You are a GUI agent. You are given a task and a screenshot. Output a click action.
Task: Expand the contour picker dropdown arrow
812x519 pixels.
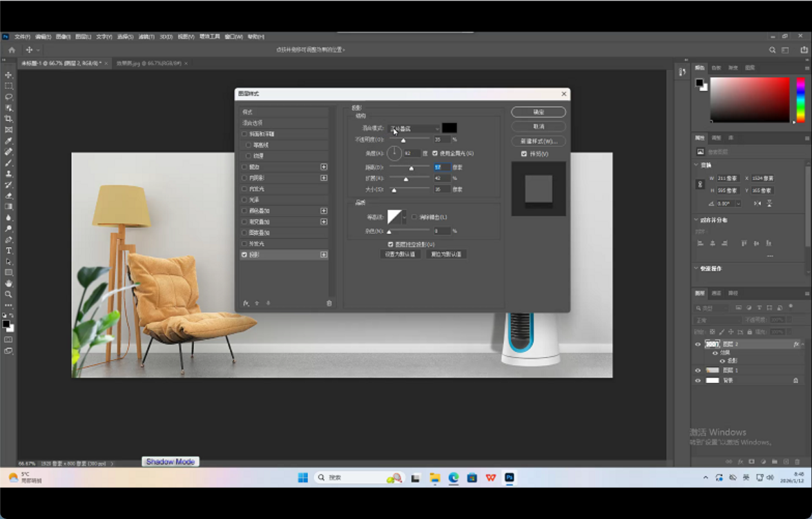[405, 217]
